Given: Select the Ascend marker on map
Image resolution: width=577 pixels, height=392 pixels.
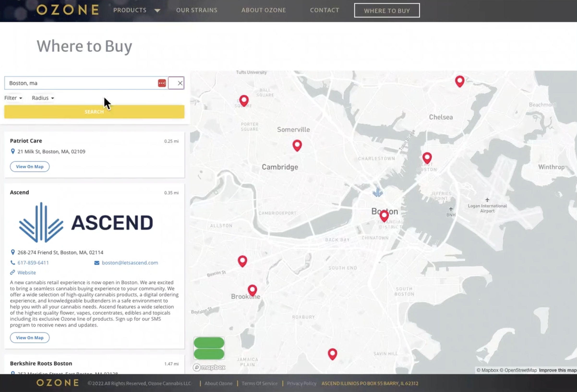Looking at the screenshot, I should tap(378, 192).
